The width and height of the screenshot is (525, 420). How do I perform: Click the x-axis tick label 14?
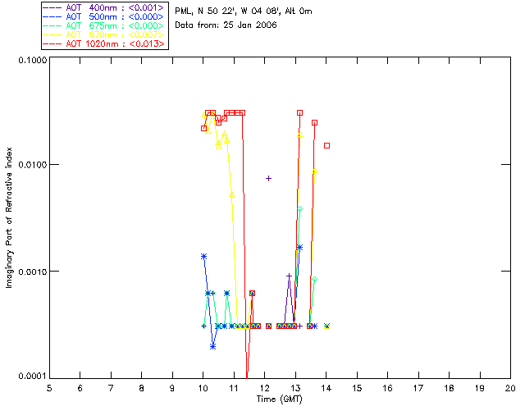(x=326, y=388)
